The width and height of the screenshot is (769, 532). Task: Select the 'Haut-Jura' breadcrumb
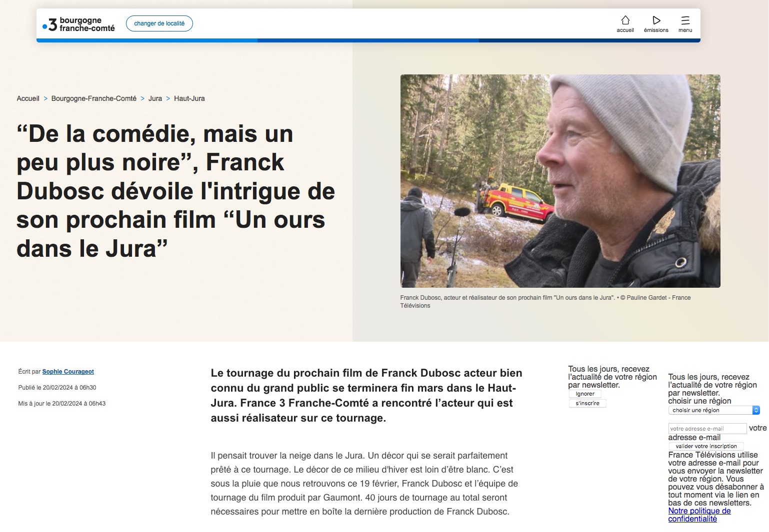(x=189, y=98)
